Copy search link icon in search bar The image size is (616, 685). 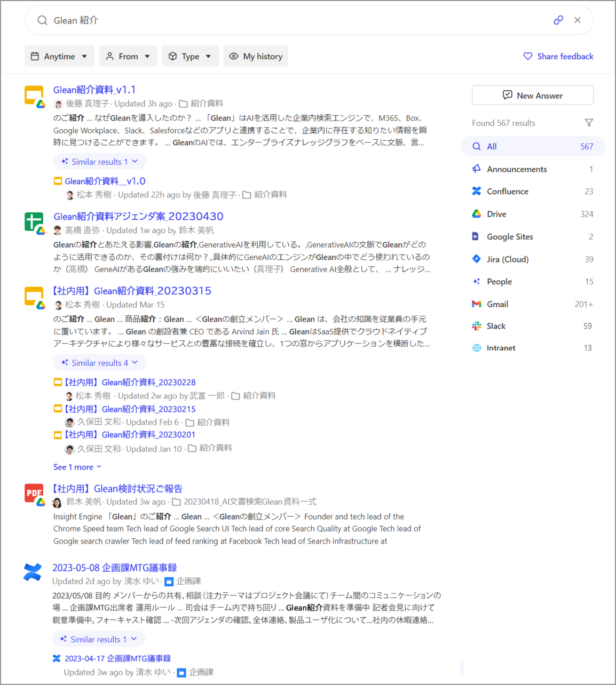click(558, 20)
